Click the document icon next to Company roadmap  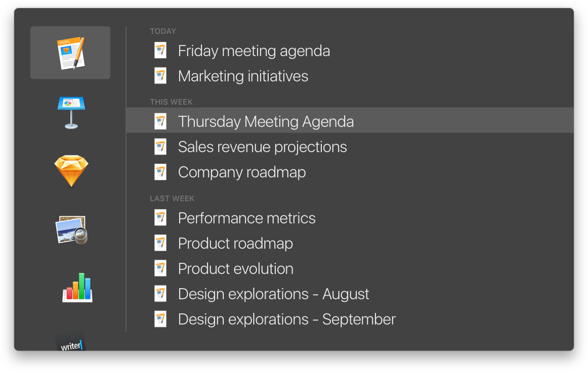tap(160, 171)
